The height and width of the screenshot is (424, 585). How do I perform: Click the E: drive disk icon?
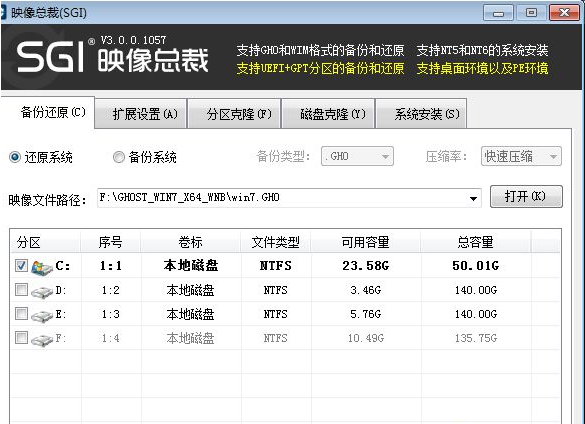tap(42, 316)
